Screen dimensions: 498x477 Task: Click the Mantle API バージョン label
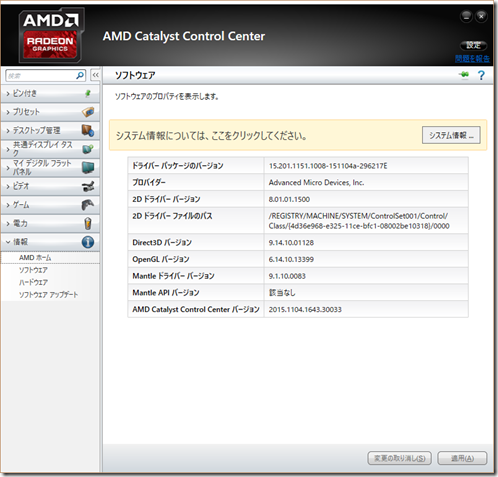point(166,292)
